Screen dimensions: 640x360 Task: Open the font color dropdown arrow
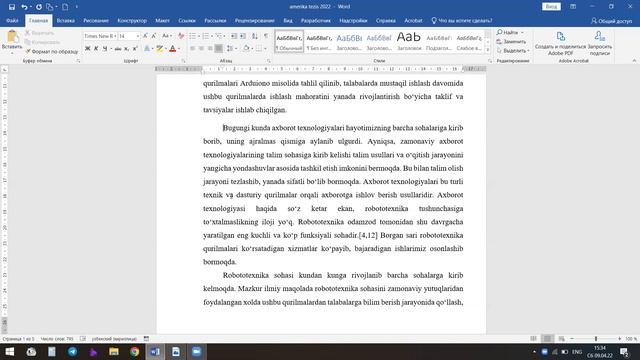point(179,49)
